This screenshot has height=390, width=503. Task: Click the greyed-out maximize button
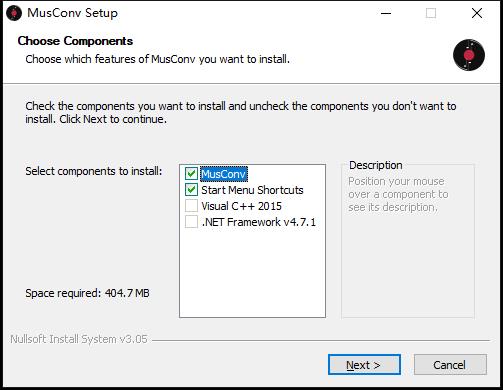pyautogui.click(x=431, y=13)
